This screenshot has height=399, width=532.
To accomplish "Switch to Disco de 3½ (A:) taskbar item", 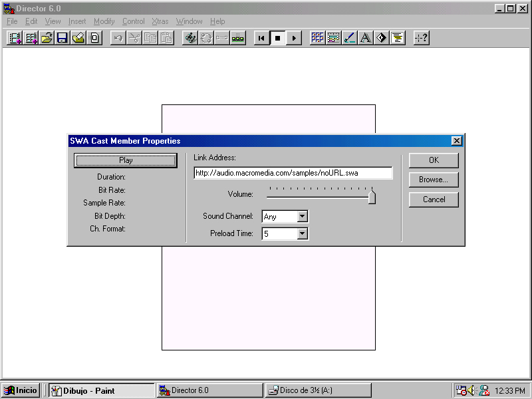I will (x=318, y=390).
